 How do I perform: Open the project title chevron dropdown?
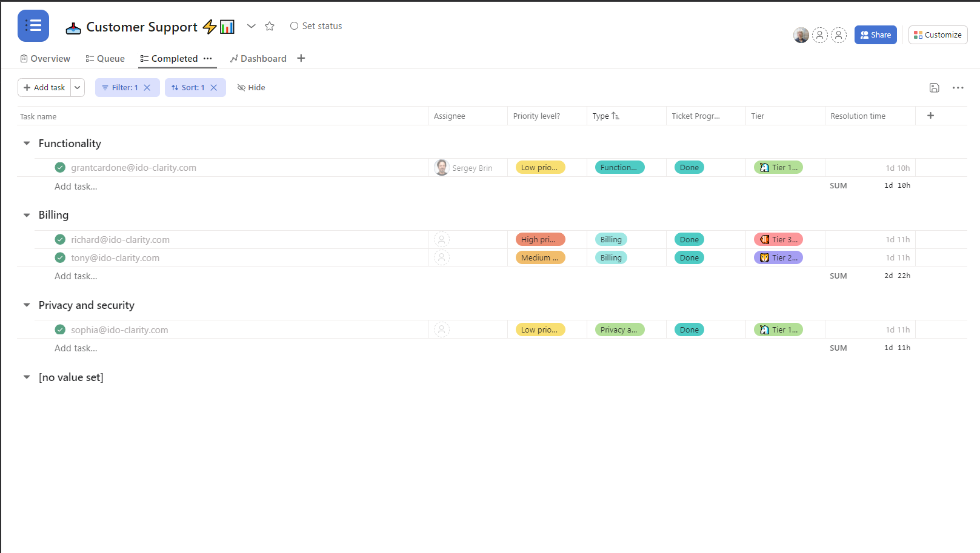point(251,26)
